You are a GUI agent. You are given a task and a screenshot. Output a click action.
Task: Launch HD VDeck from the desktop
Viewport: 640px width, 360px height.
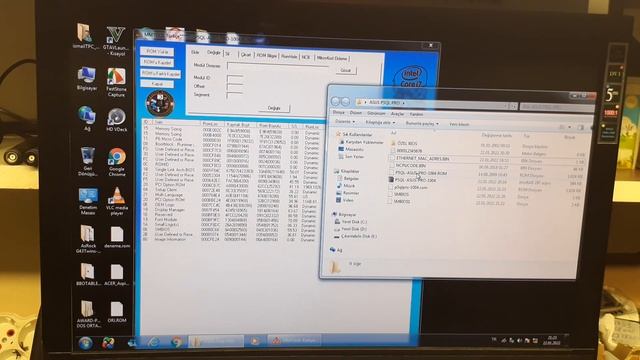116,120
